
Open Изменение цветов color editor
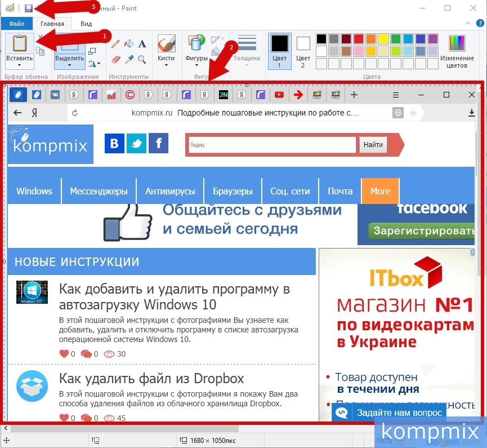coord(457,51)
